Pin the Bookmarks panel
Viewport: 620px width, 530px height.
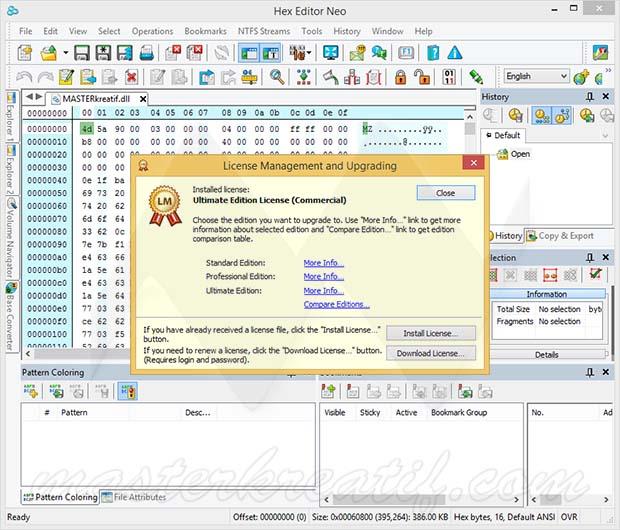click(590, 372)
